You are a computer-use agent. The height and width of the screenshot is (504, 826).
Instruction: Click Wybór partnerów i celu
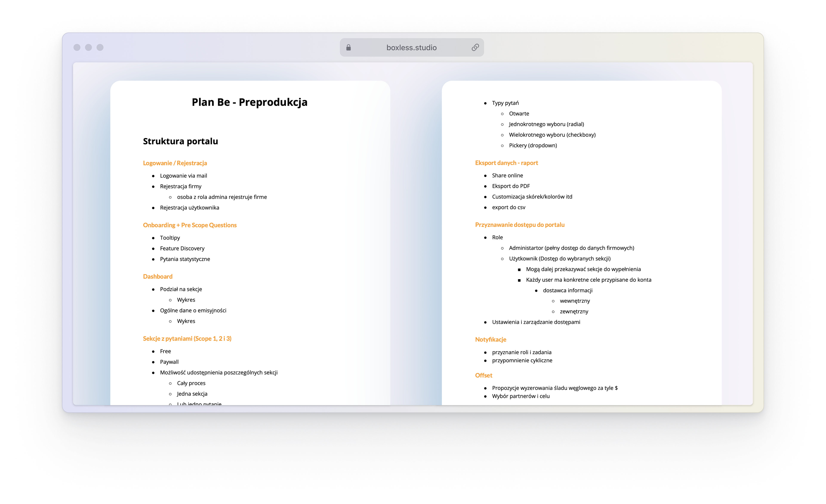pyautogui.click(x=521, y=396)
